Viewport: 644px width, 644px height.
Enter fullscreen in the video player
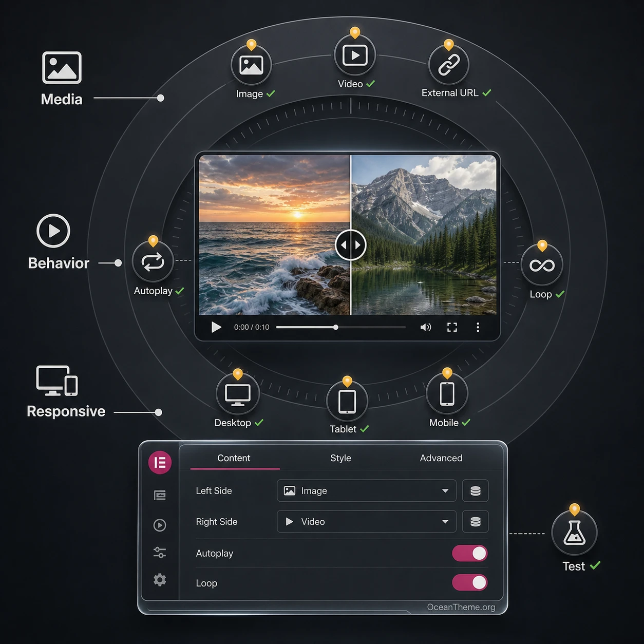(452, 327)
